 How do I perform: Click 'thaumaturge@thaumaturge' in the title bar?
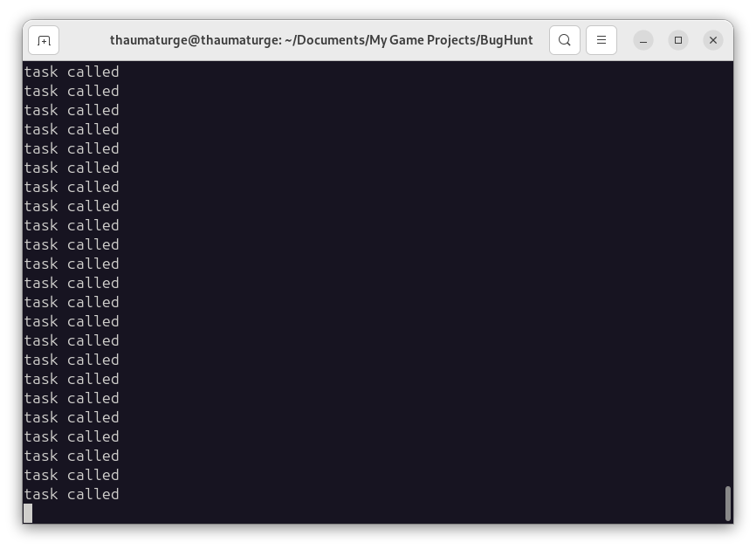196,40
